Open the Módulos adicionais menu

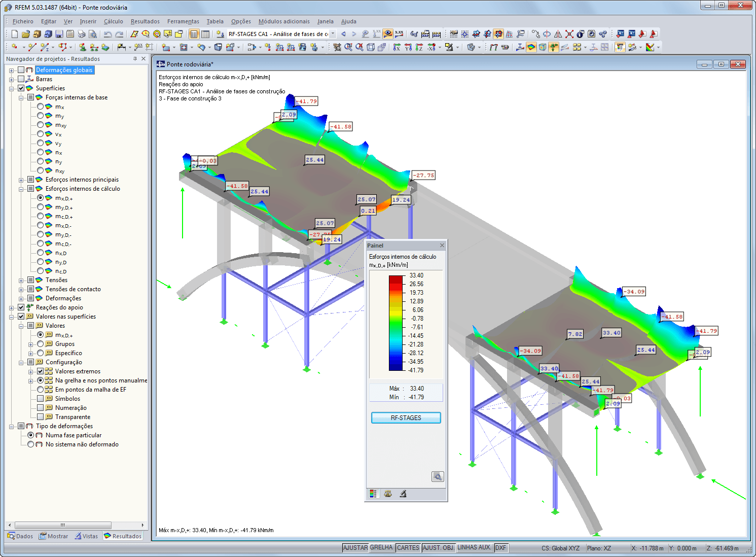(284, 21)
